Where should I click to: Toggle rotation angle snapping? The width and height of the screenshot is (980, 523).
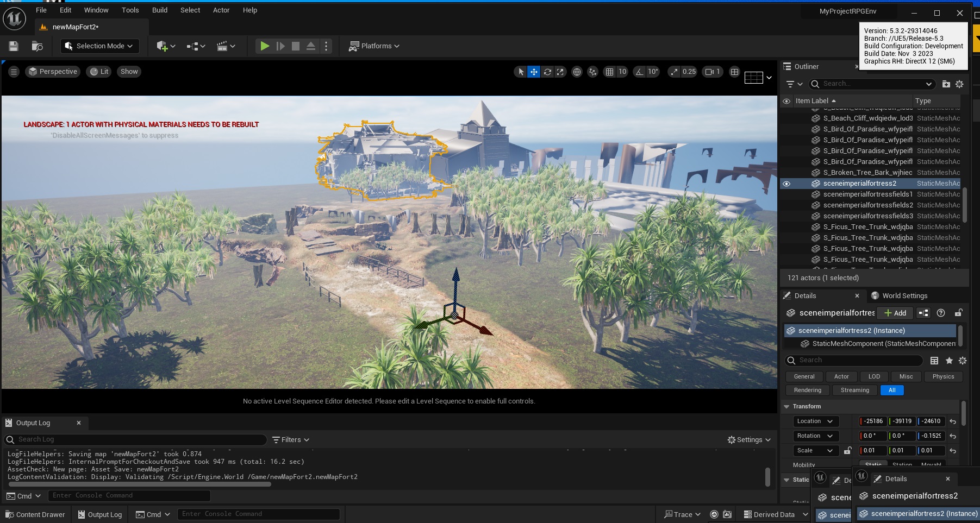639,72
